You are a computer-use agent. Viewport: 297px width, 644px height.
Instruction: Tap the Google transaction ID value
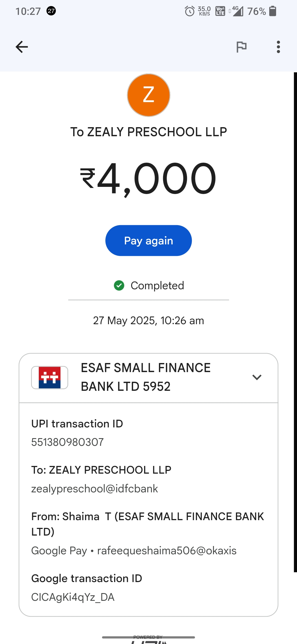pos(73,597)
